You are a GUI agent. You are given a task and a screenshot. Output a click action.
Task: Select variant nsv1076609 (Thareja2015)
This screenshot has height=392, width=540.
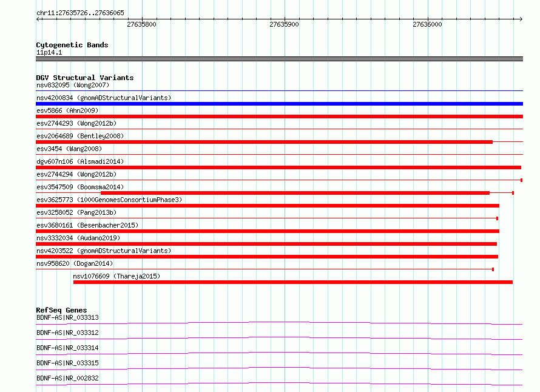pyautogui.click(x=116, y=276)
